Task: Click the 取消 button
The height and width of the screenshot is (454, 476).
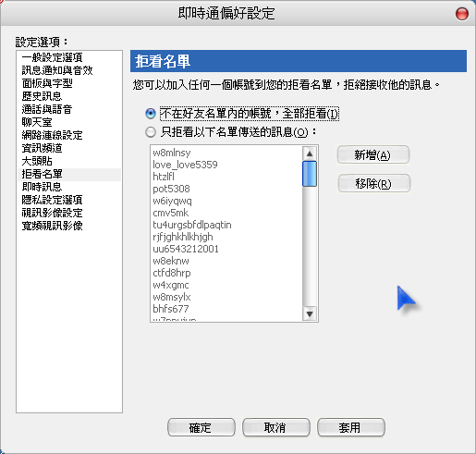Action: click(x=276, y=427)
